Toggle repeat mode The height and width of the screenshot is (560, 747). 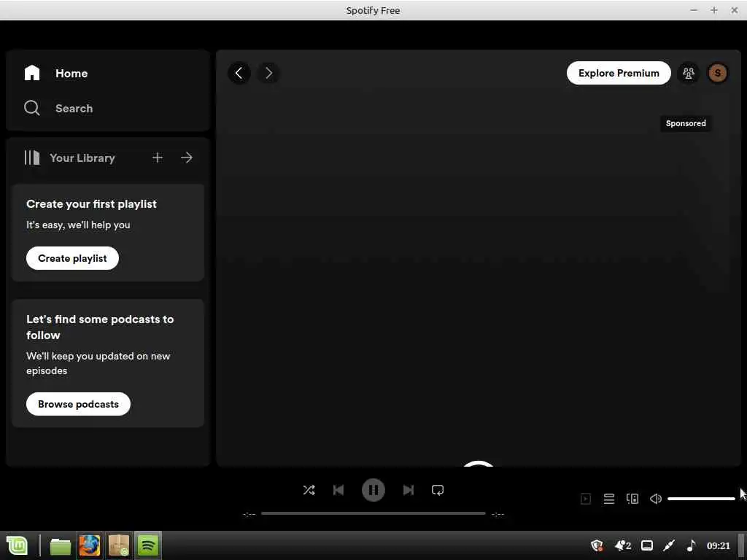click(438, 490)
